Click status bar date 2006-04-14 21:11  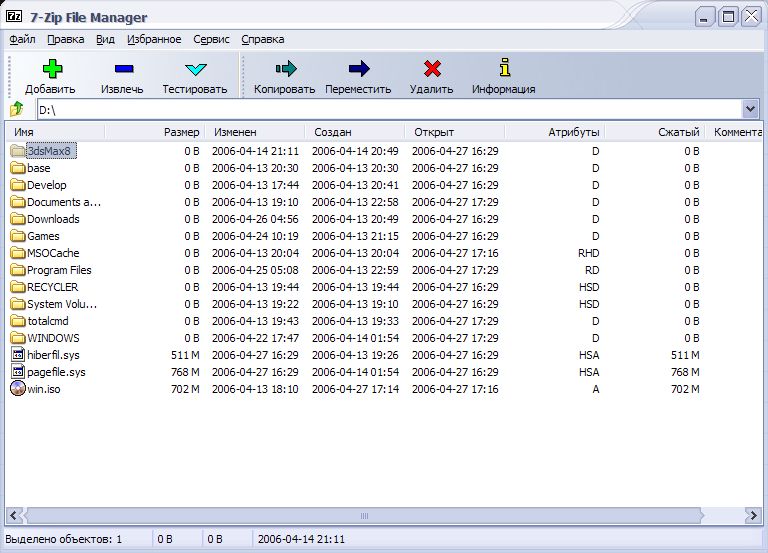point(301,539)
